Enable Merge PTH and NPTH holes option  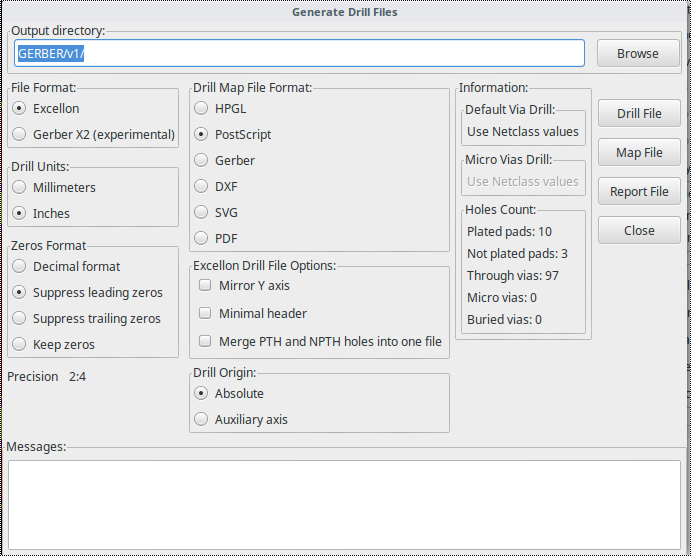pos(205,341)
